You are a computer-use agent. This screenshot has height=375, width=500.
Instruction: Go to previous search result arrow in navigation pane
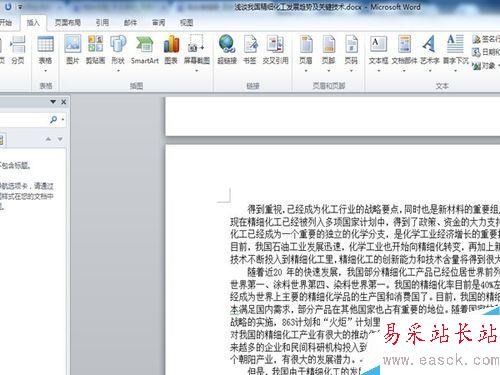(x=48, y=139)
